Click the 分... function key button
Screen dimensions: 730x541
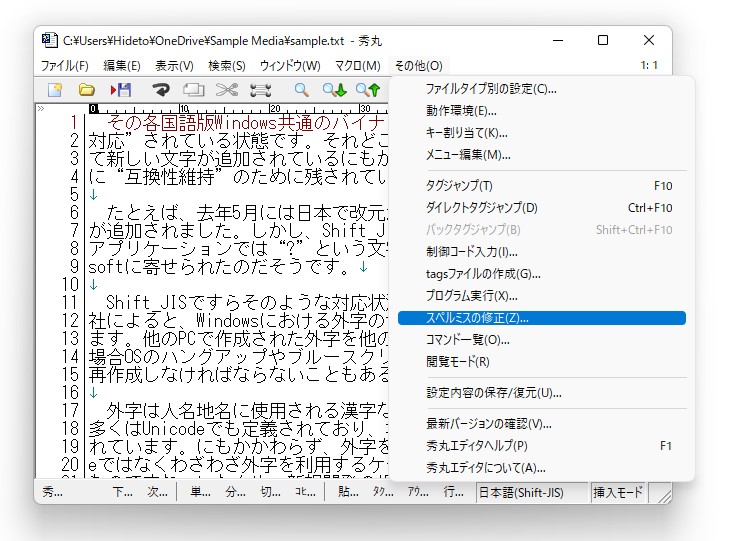pos(235,492)
